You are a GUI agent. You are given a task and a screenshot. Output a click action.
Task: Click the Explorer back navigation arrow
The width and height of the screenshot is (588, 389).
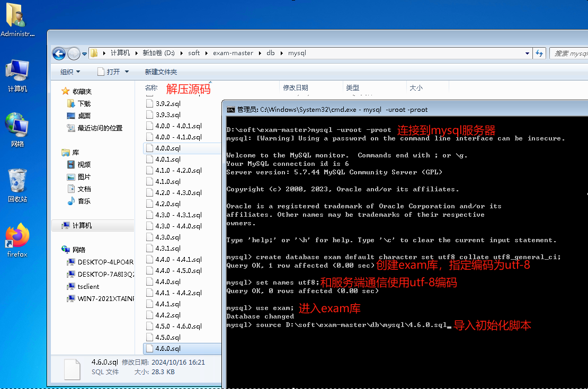(x=59, y=53)
